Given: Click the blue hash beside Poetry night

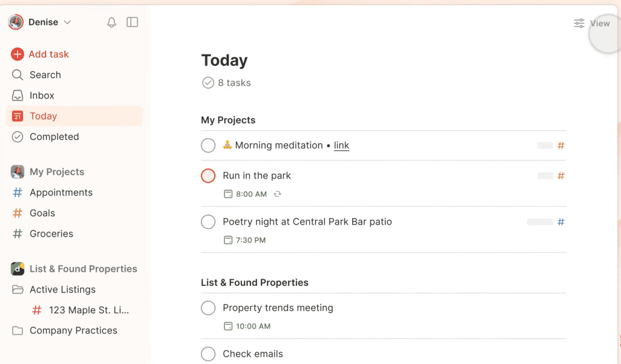Looking at the screenshot, I should [561, 222].
